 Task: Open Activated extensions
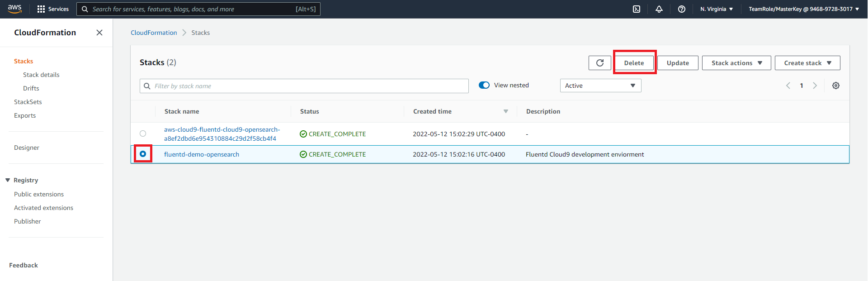[x=43, y=208]
